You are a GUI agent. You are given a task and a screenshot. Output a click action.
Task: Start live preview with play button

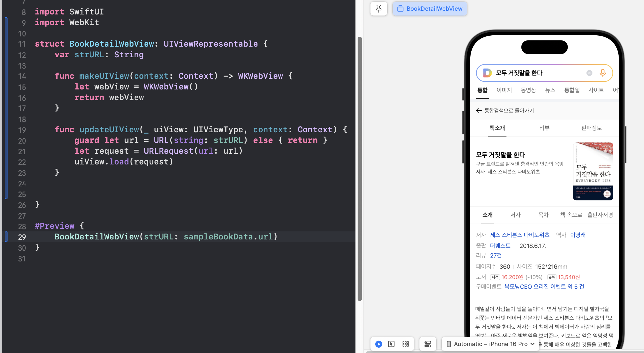[378, 344]
